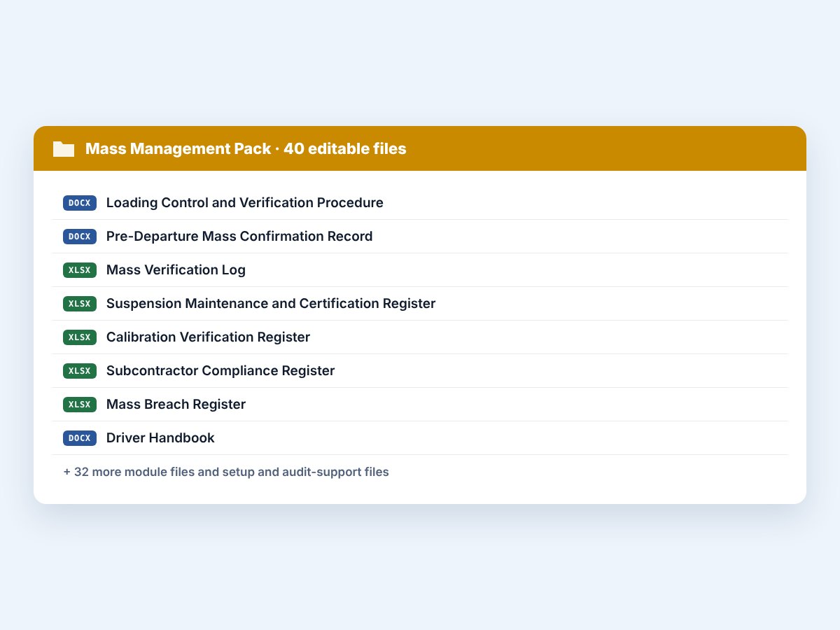Screen dimensions: 840x630
Task: Open Loading Control and Verification Procedure
Action: point(245,203)
